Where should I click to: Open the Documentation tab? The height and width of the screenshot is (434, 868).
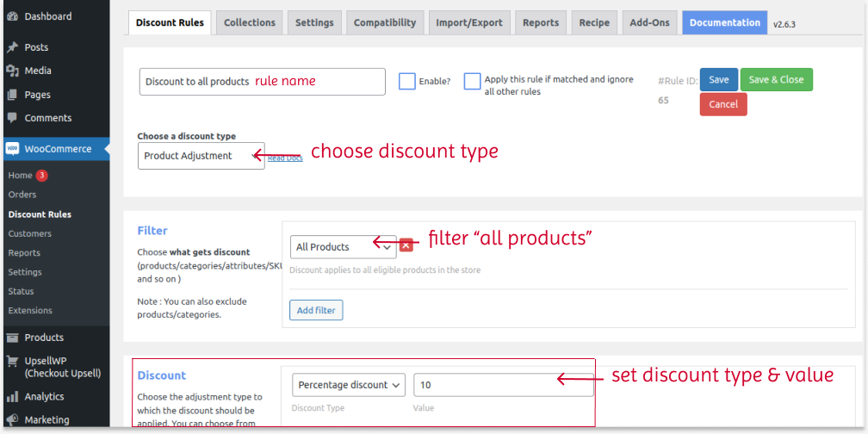click(725, 22)
